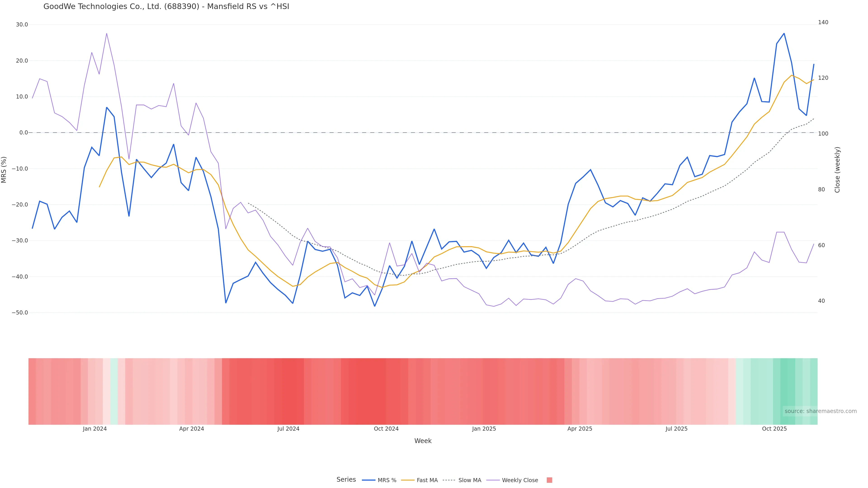
Task: Select the 'MRS (%)' left axis title
Action: [4, 170]
